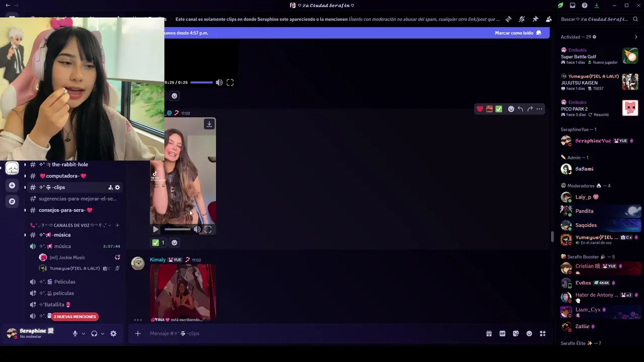Screen dimensions: 644x362
Task: Toggle microphone mute in user panel
Action: 75,333
